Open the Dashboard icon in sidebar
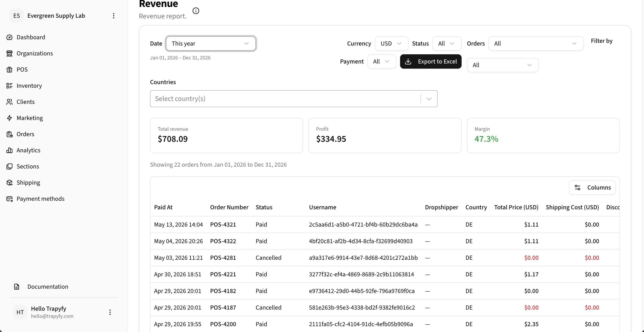 [x=9, y=37]
